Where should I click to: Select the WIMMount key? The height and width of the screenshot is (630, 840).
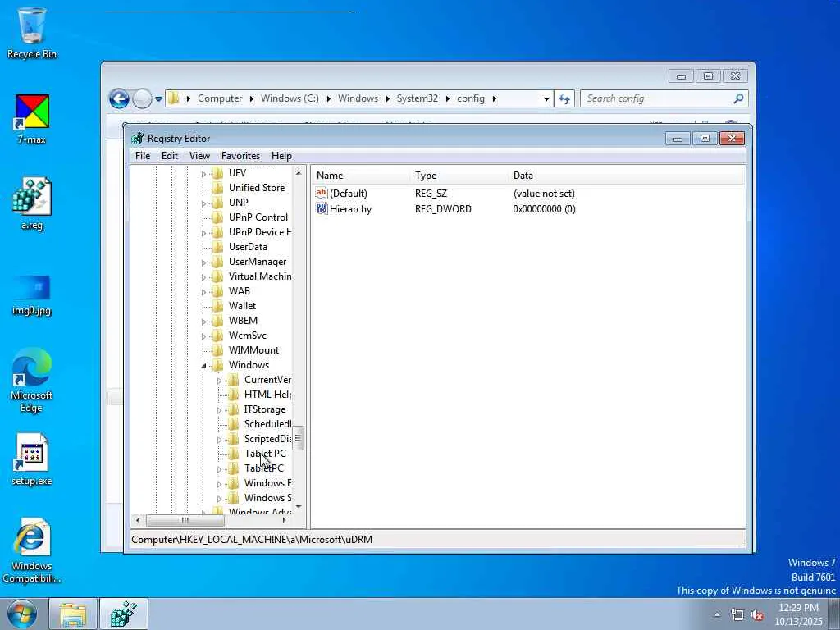[253, 349]
